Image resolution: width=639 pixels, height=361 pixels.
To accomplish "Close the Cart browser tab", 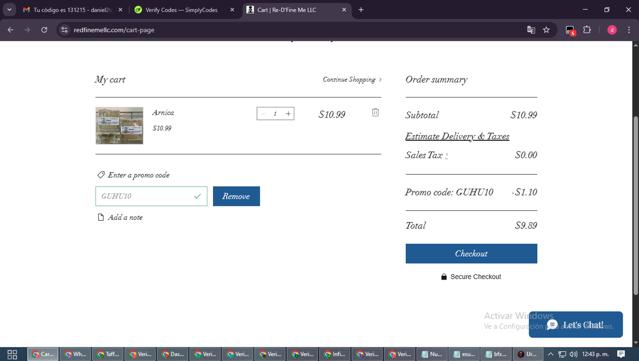I will click(x=344, y=10).
